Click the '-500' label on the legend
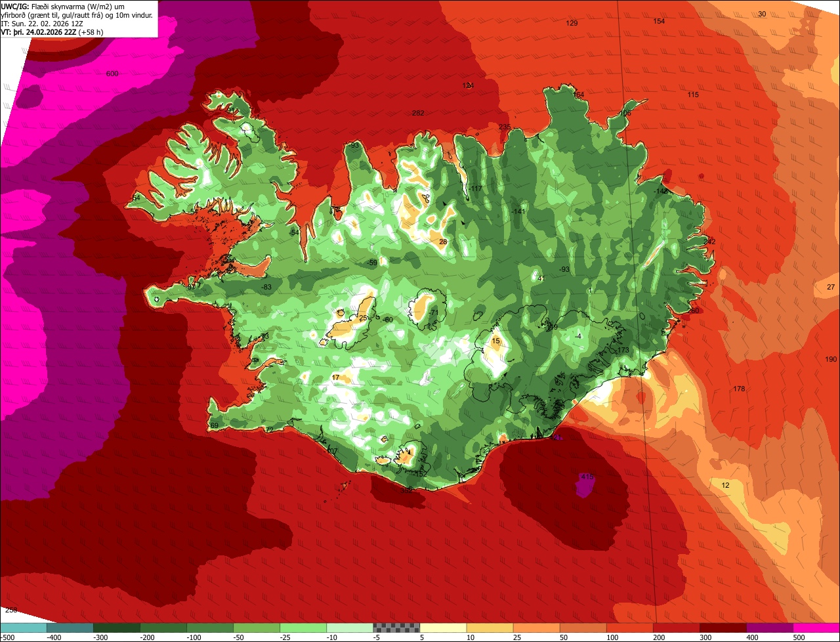Viewport: 840px width, 642px height. point(8,637)
